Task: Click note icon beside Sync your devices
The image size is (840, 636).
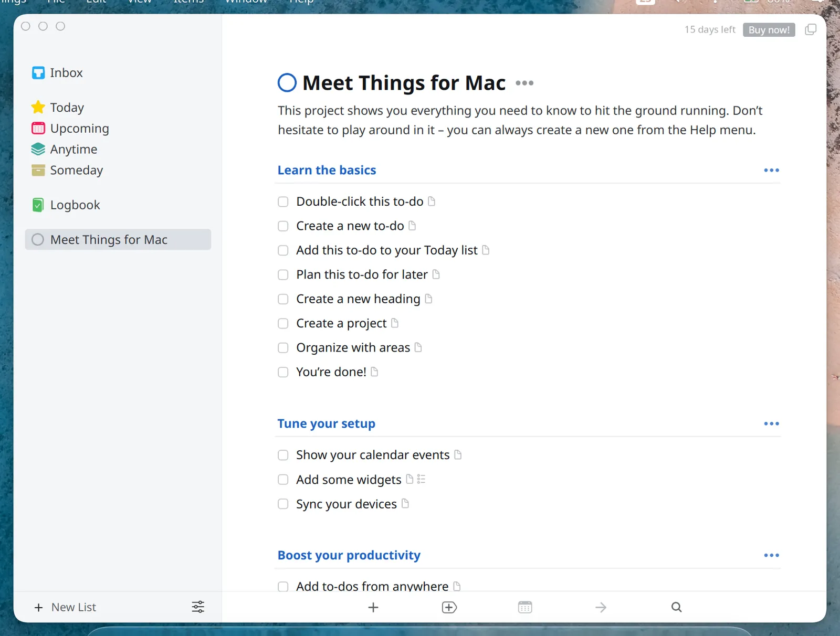Action: tap(405, 504)
